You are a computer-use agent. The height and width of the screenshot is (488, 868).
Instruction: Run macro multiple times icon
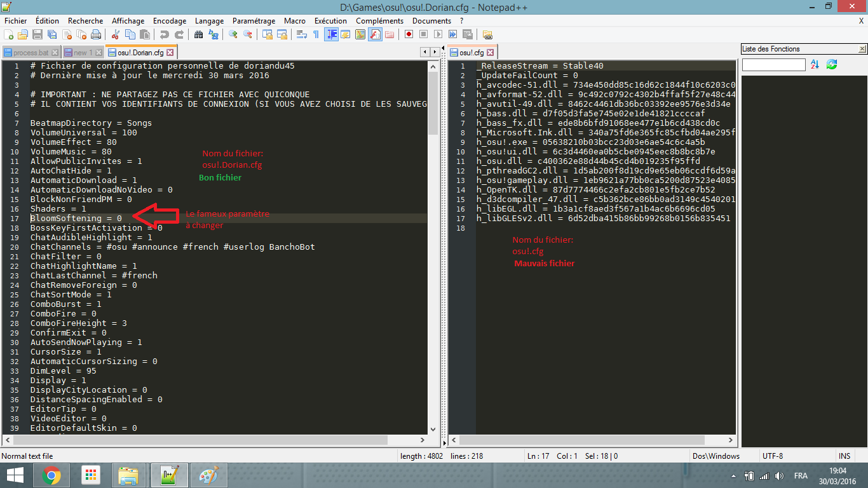coord(452,34)
